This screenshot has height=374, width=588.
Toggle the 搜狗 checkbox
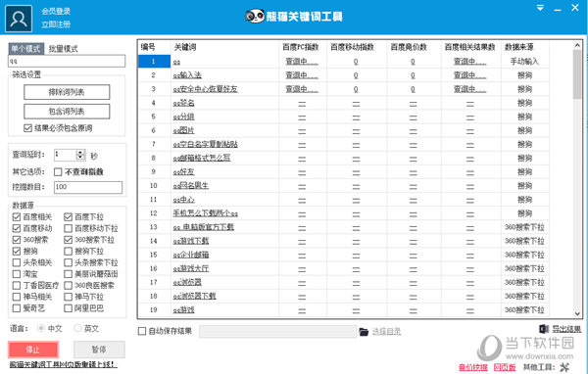click(17, 251)
